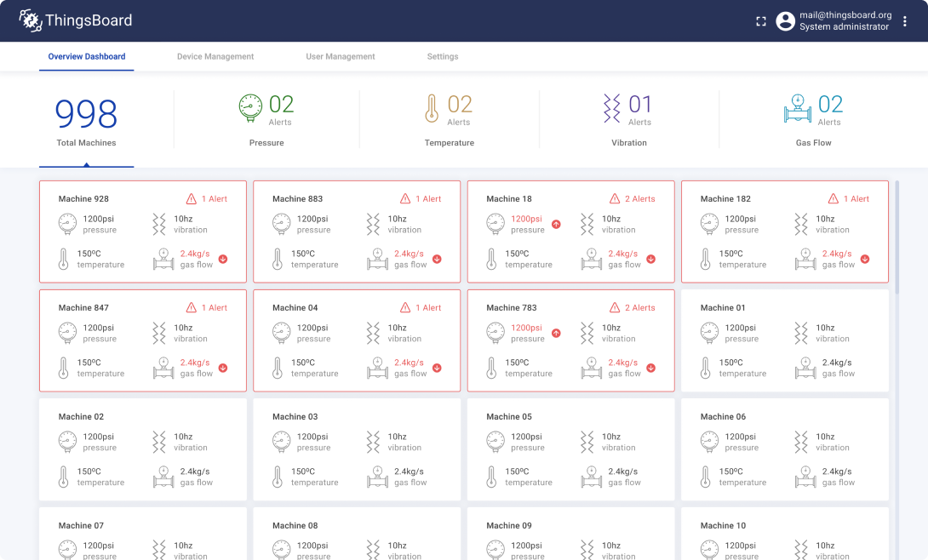The height and width of the screenshot is (560, 928).
Task: Select the 998 Total Machines summary
Action: (x=86, y=122)
